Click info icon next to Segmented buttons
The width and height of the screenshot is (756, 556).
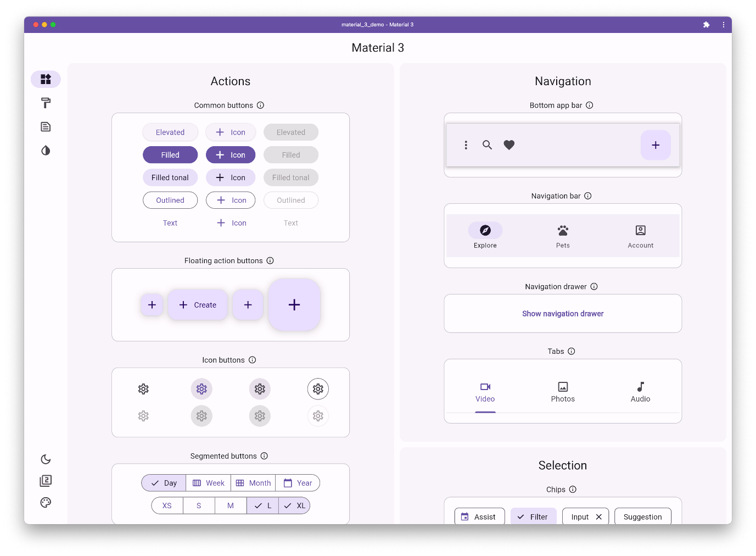tap(264, 456)
